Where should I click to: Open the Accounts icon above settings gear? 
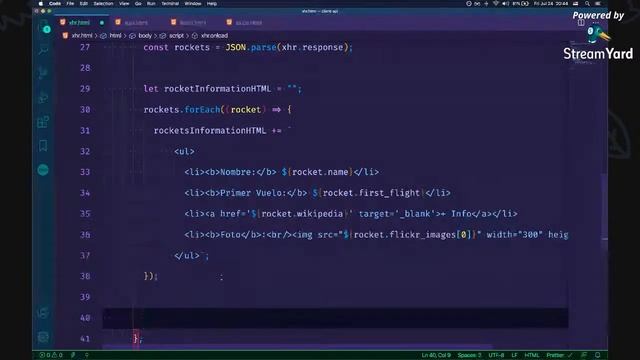click(43, 313)
